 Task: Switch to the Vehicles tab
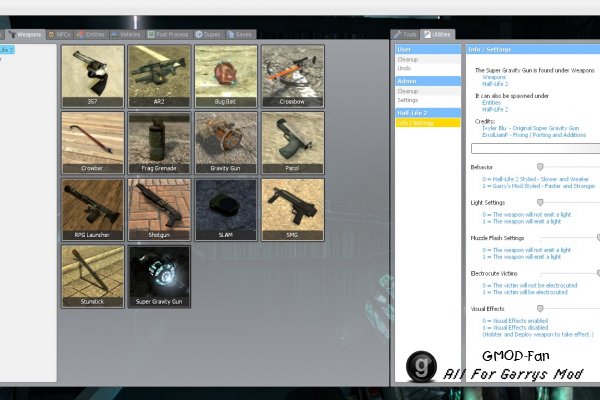pyautogui.click(x=127, y=34)
